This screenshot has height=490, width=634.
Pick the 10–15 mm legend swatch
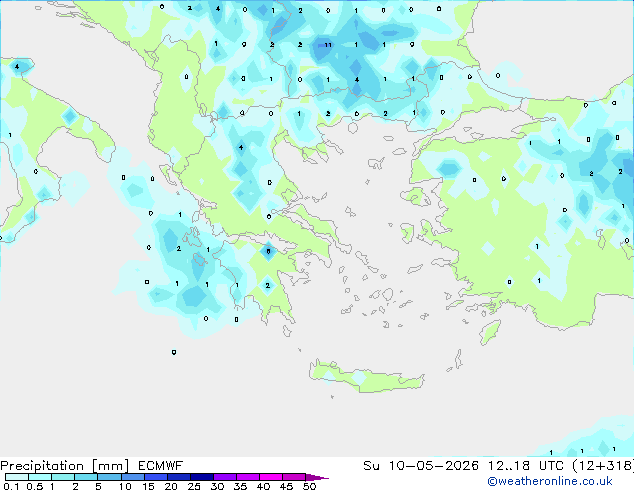tap(132, 477)
